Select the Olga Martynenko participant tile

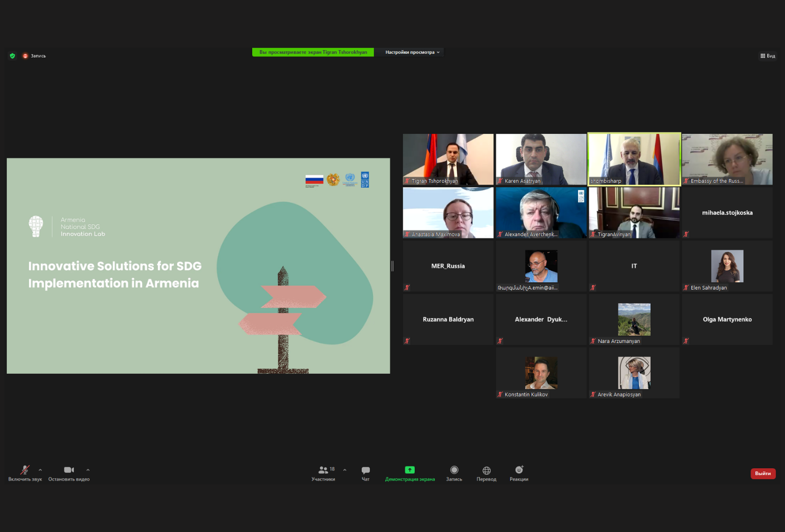pos(727,320)
